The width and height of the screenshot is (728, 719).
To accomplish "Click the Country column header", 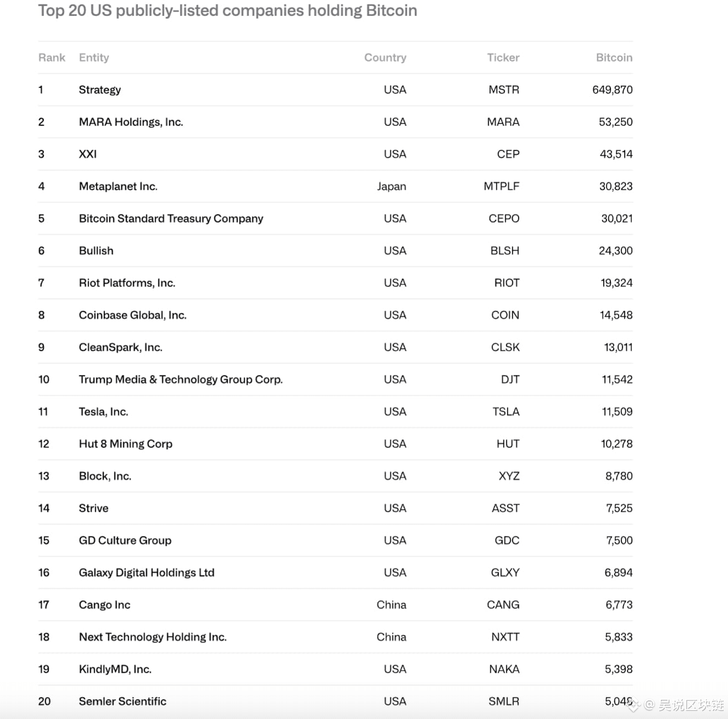I will (385, 58).
